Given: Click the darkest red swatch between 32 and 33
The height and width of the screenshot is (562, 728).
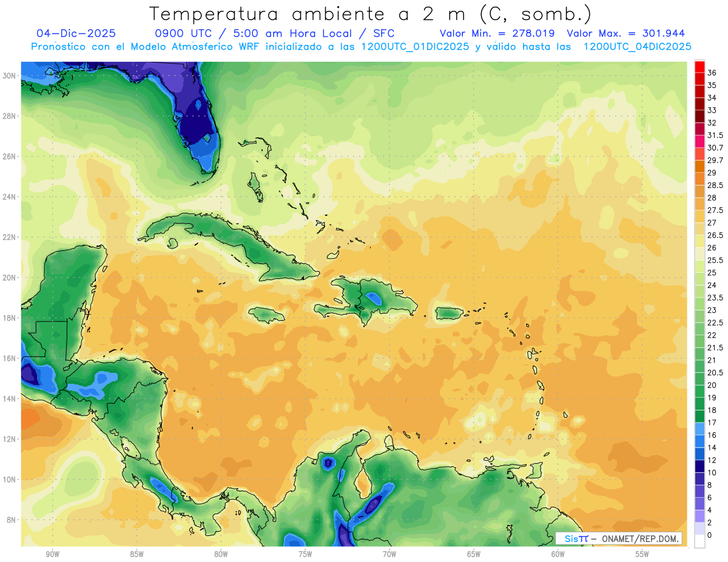Looking at the screenshot, I should tap(699, 116).
